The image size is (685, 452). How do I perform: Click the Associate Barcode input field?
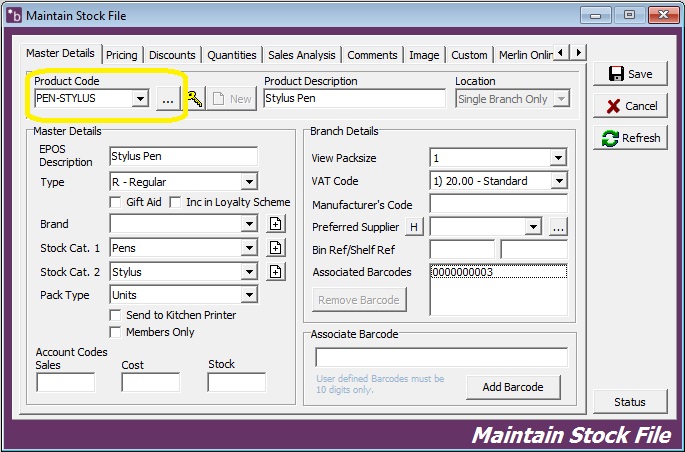tap(441, 357)
